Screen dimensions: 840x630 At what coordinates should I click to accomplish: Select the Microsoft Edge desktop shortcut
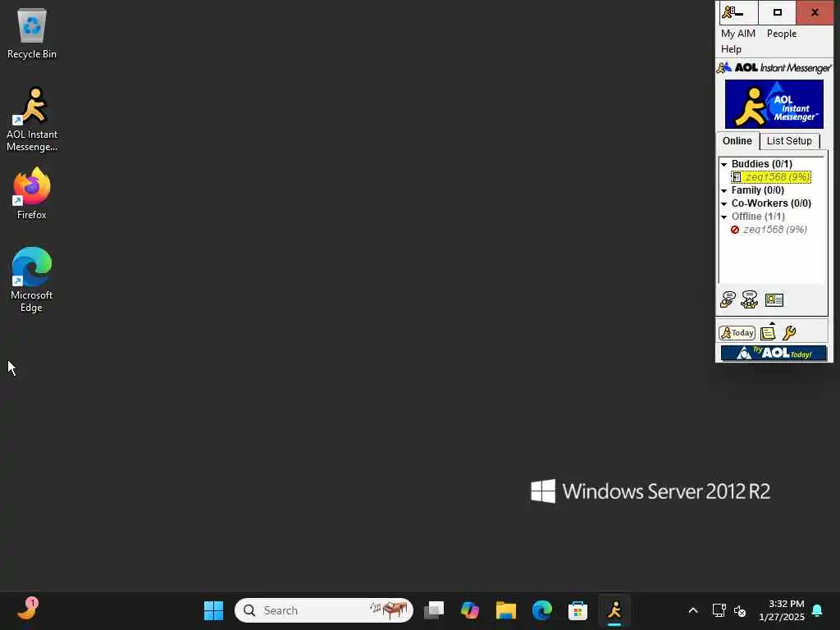tap(32, 281)
